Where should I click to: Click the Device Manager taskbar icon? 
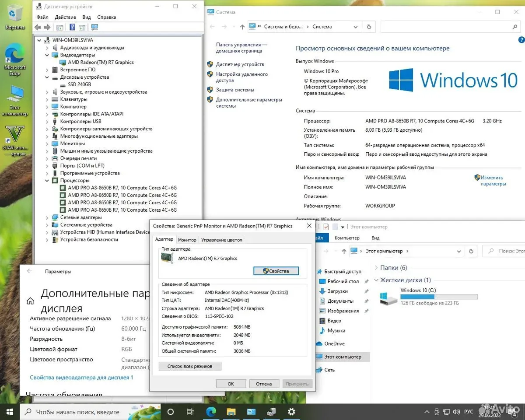click(x=271, y=412)
